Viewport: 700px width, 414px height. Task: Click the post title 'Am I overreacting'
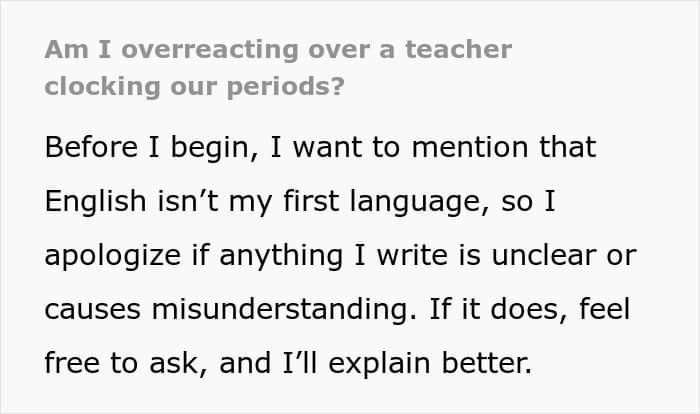click(180, 49)
